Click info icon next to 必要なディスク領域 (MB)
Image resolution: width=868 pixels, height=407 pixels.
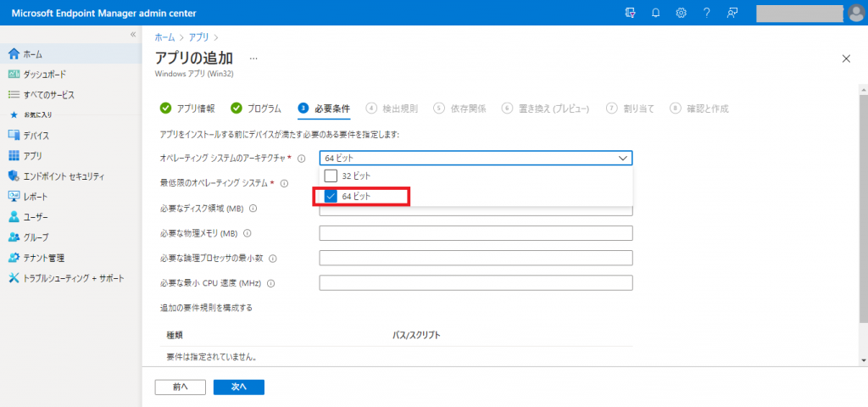[x=253, y=209]
